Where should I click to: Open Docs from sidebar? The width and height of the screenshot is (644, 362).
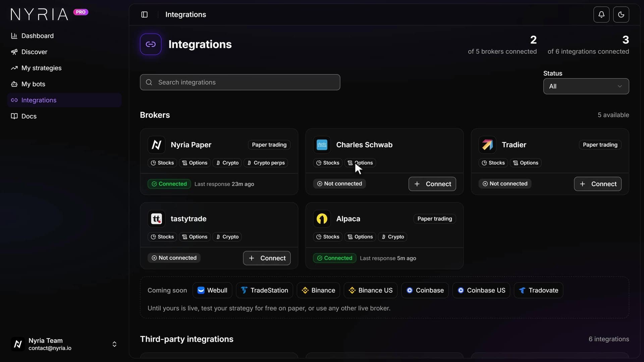tap(64, 116)
